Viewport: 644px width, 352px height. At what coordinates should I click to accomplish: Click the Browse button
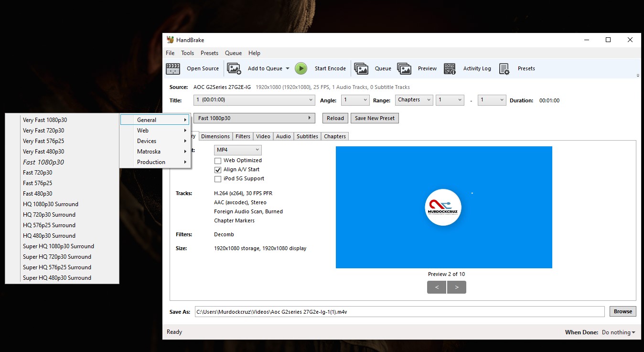click(623, 311)
